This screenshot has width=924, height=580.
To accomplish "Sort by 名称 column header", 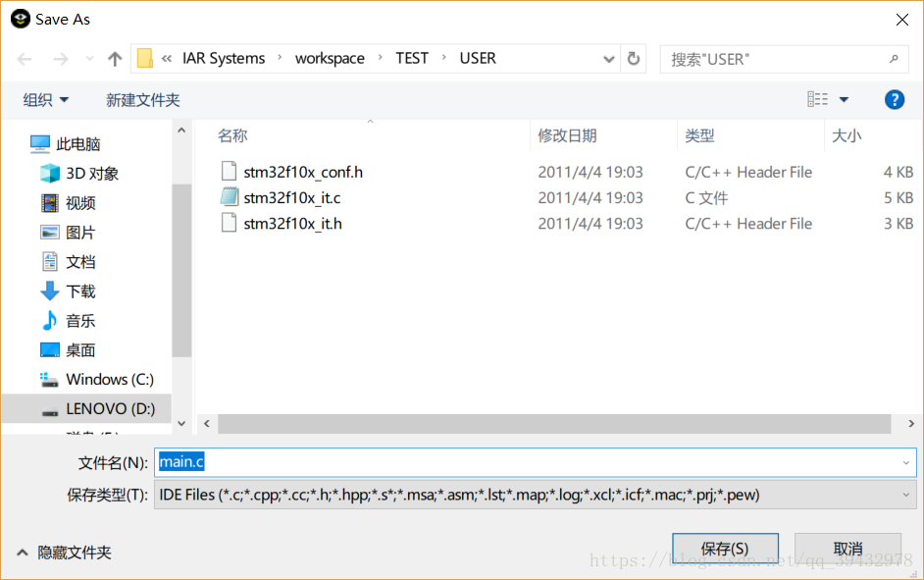I will [x=232, y=135].
